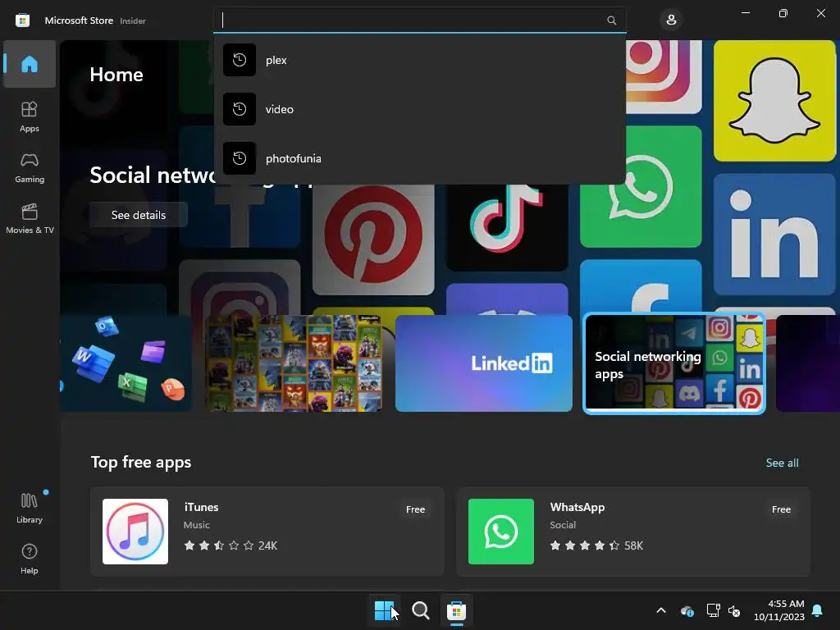Open See all top free apps
Viewport: 840px width, 630px height.
[x=782, y=463]
